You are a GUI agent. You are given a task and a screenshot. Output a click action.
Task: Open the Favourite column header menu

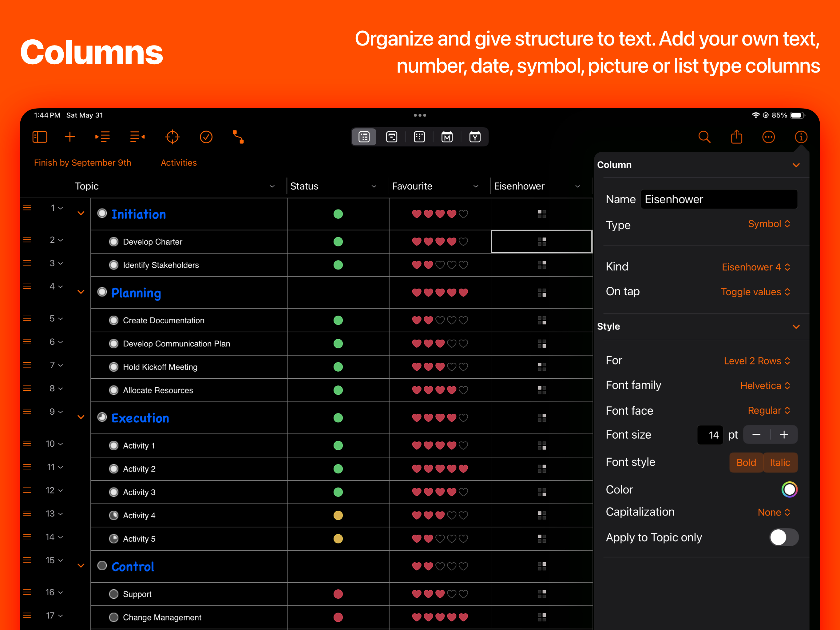coord(475,186)
